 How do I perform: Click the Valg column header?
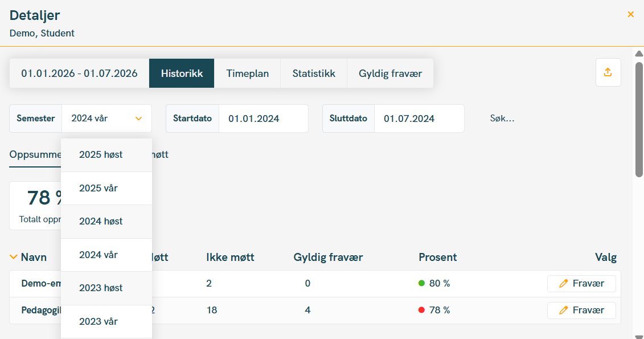coord(606,257)
